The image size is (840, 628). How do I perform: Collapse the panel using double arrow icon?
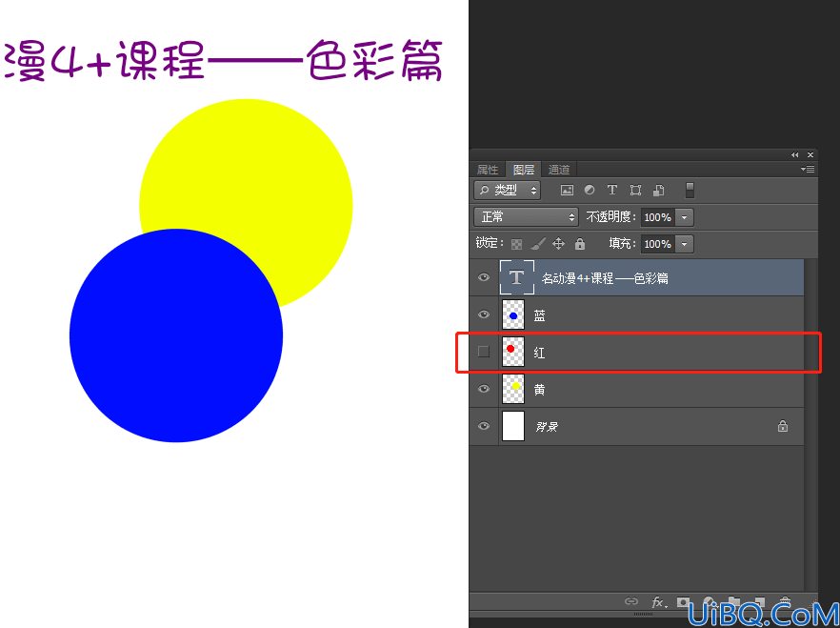point(794,155)
